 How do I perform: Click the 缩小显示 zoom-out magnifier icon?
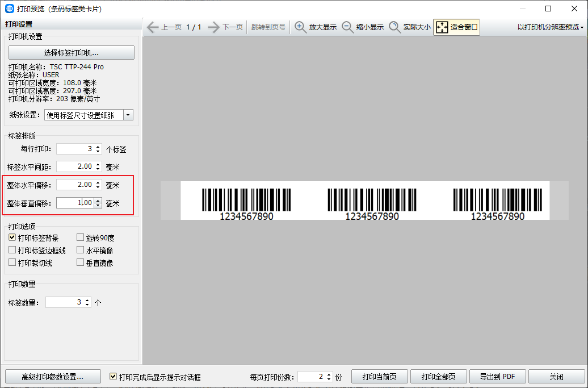347,27
